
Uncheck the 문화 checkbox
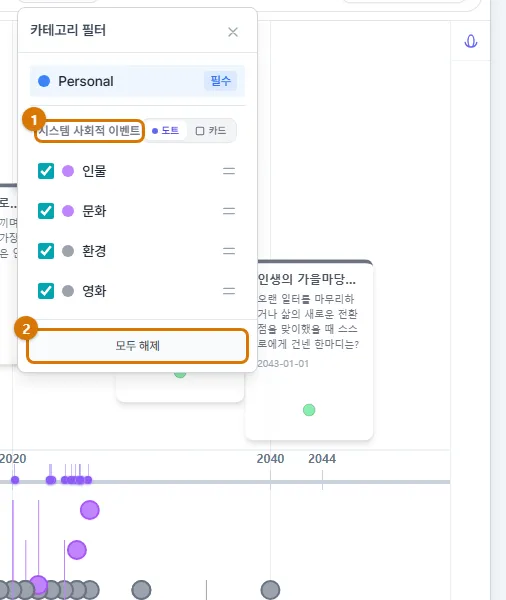[x=46, y=211]
